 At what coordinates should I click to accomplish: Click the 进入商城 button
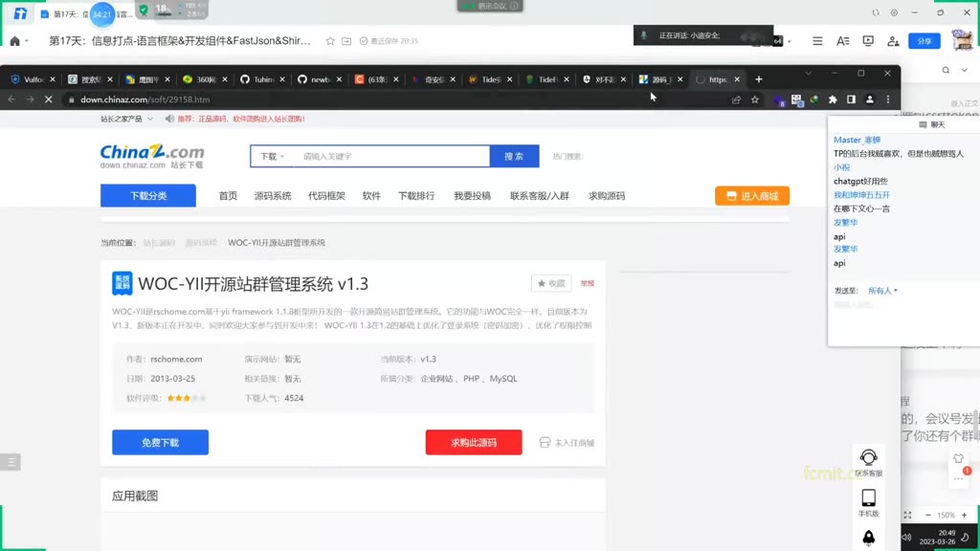752,195
